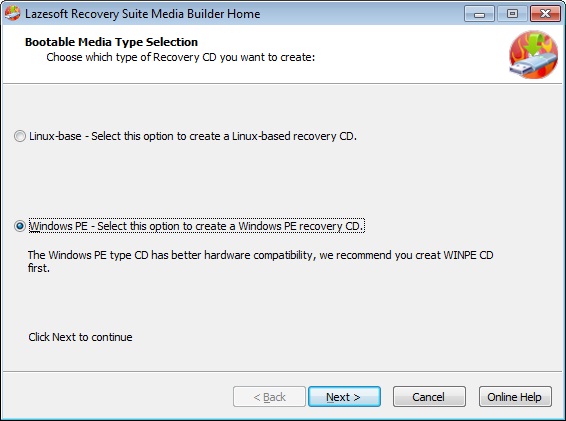Click the WINPE CD hardware compatibility recommendation text
566x421 pixels.
(x=260, y=261)
